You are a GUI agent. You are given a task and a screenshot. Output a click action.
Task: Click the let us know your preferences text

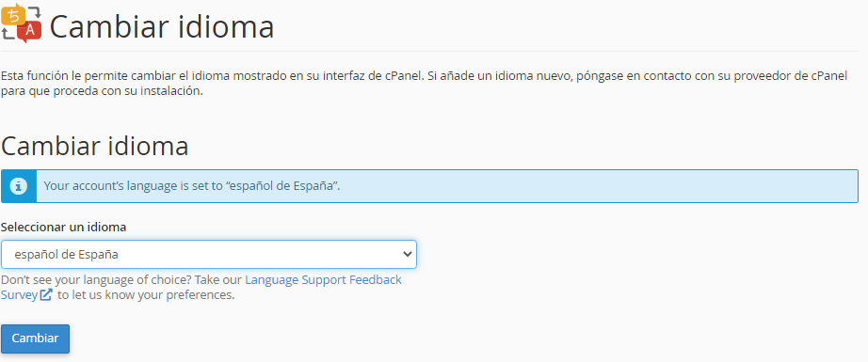coord(146,294)
